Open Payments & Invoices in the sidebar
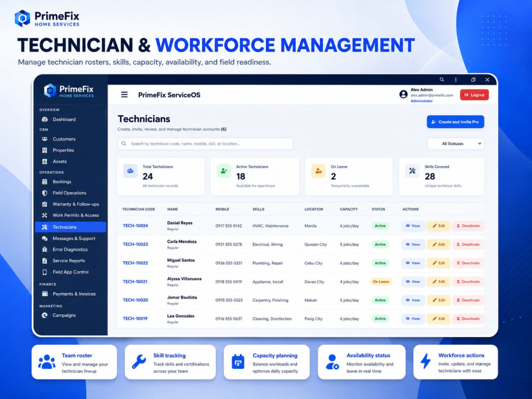Screen dimensions: 532x399 71,294
